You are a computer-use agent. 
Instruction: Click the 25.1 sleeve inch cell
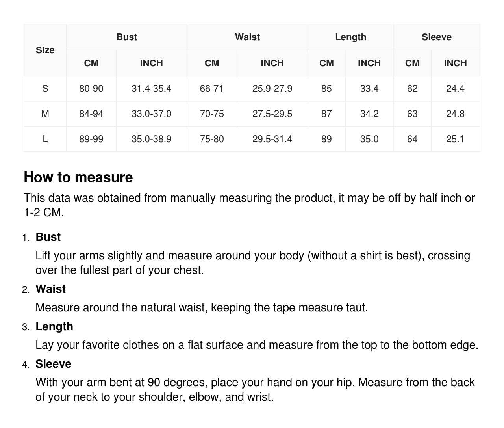(x=455, y=139)
